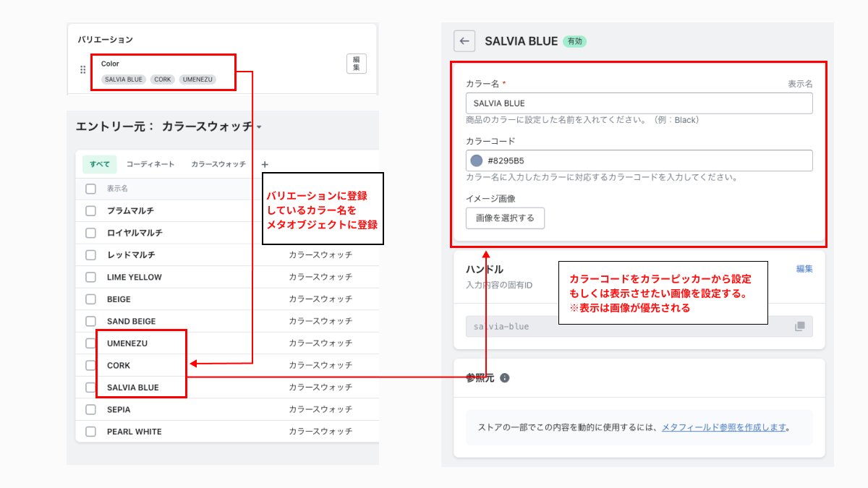The image size is (868, 488).
Task: Select the SALVIA BLUE variation tag
Action: click(123, 80)
